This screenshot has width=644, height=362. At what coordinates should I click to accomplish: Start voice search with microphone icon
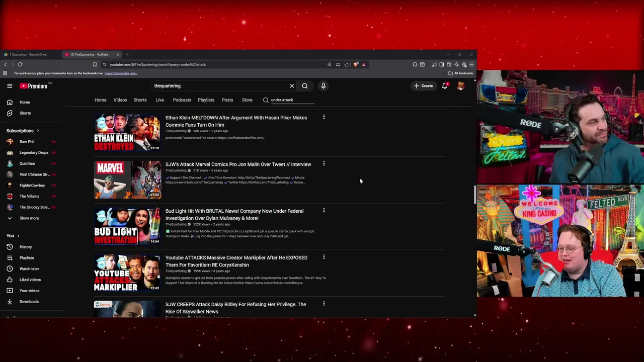(x=324, y=86)
